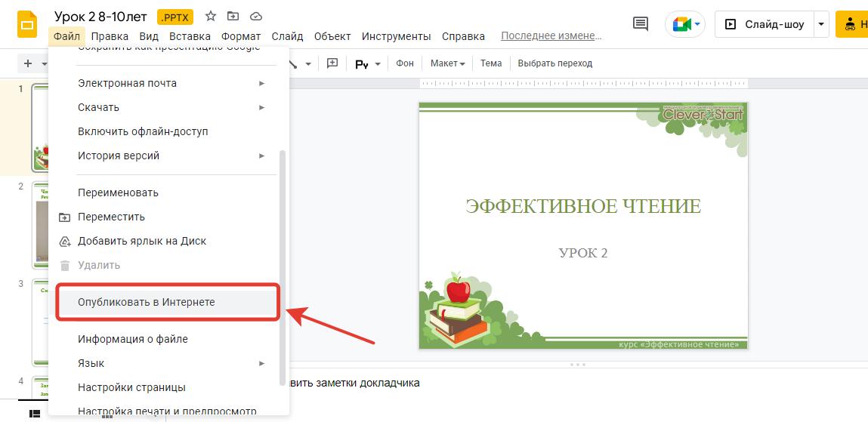Select the line tool in the toolbar

pyautogui.click(x=294, y=63)
